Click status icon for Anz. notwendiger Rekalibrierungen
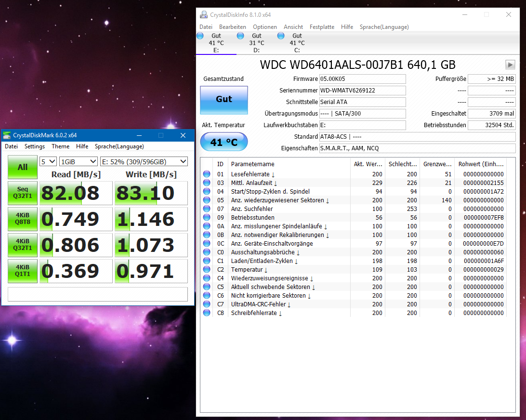526x420 pixels. point(207,235)
